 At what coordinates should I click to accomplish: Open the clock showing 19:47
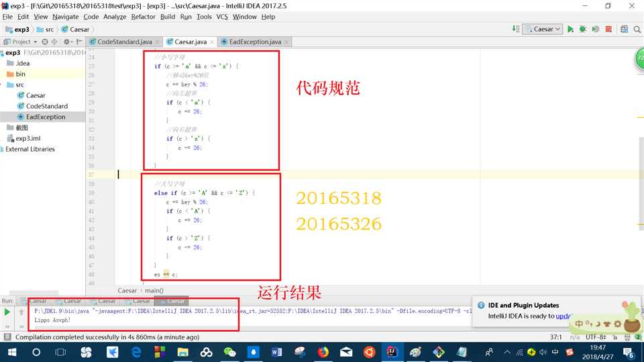coord(598,352)
